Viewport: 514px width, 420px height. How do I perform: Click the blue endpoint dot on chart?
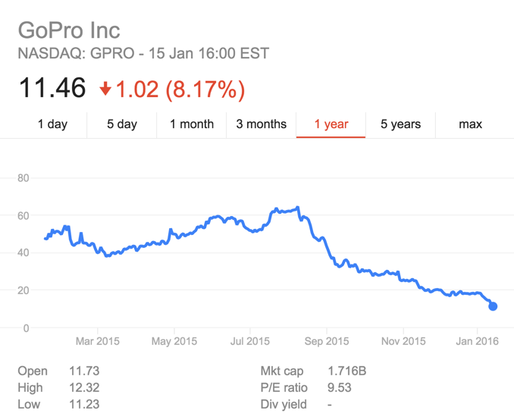click(x=493, y=306)
